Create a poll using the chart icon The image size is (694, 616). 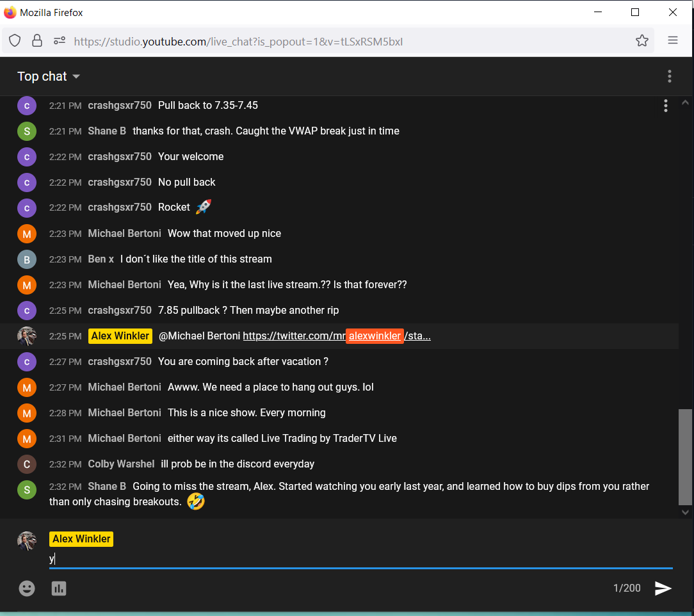coord(59,588)
